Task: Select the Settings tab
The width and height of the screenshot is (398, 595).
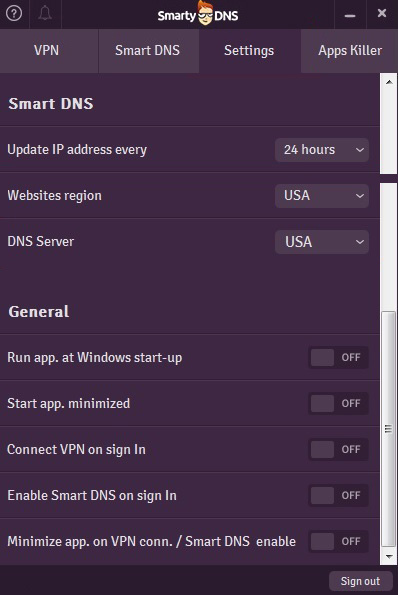Action: click(x=249, y=51)
